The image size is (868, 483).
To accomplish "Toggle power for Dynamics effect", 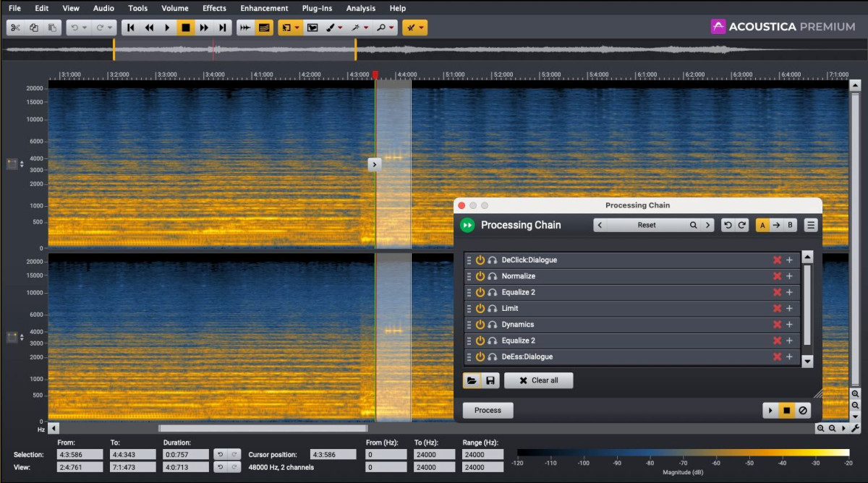I will (480, 325).
